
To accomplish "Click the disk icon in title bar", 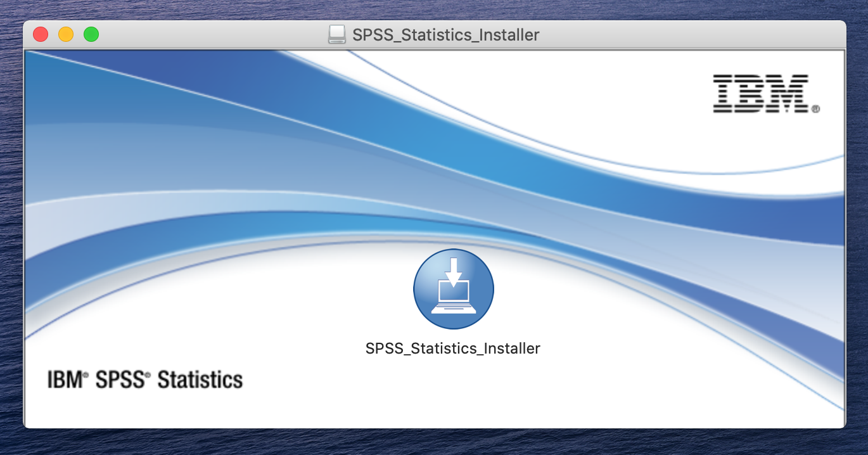I will point(336,35).
